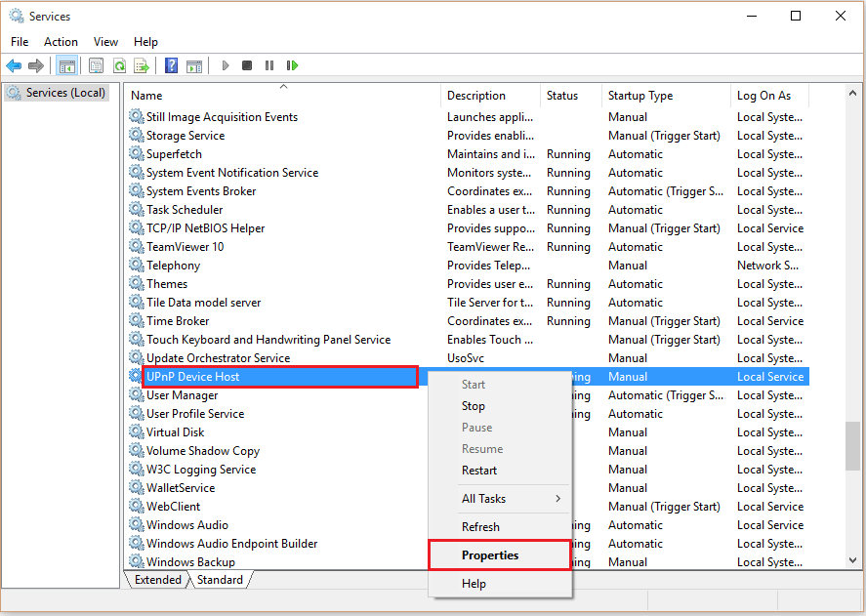This screenshot has height=616, width=866.
Task: Switch to the Extended tab
Action: pos(157,580)
